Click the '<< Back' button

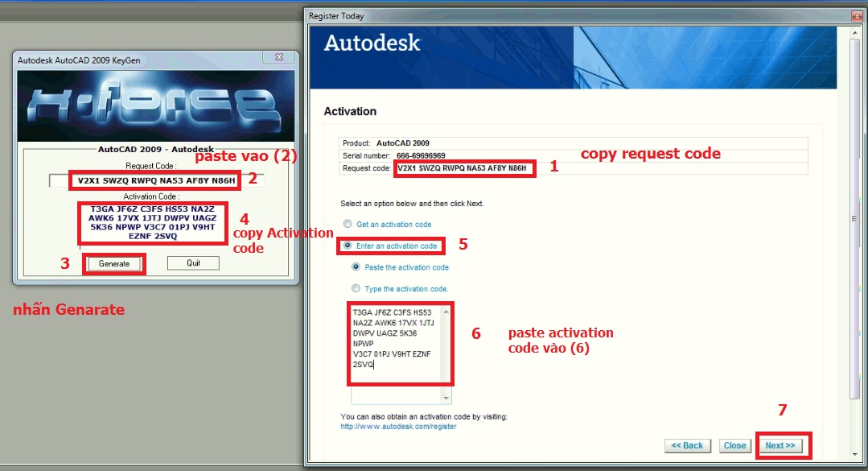[687, 445]
